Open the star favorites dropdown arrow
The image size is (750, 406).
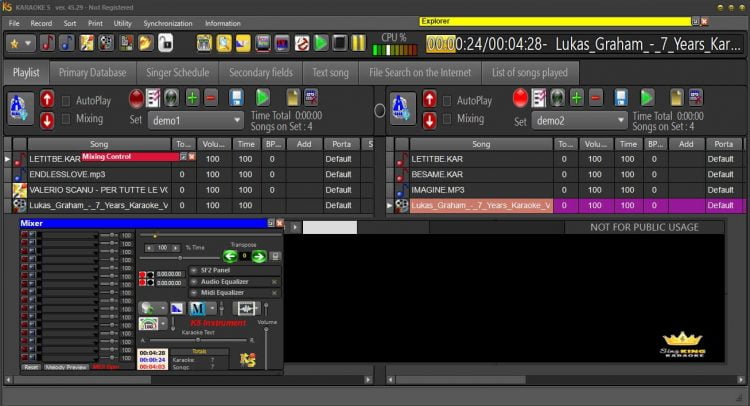tap(28, 44)
